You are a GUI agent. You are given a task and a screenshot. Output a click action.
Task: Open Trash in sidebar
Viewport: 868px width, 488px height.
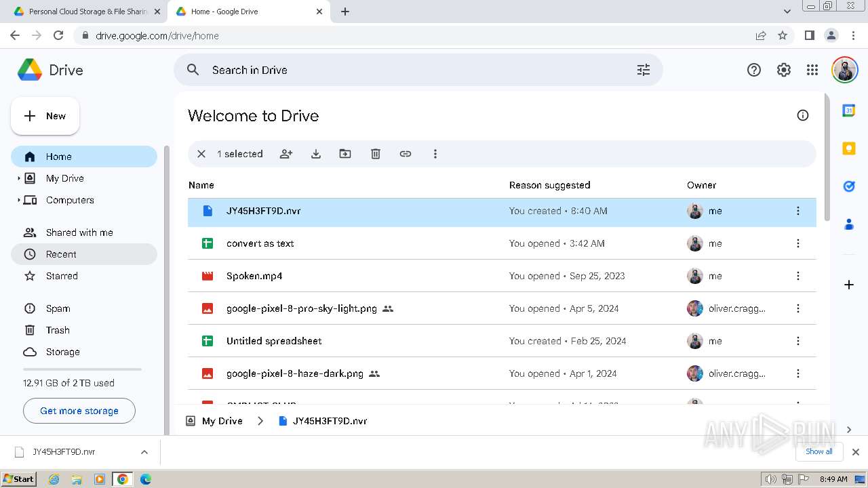84,330
